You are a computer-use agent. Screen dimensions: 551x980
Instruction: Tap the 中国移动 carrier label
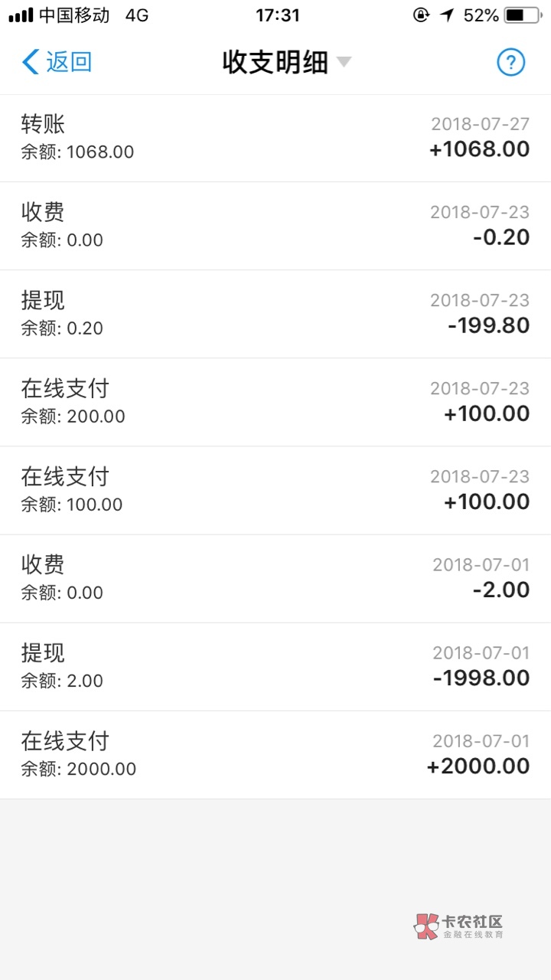74,15
